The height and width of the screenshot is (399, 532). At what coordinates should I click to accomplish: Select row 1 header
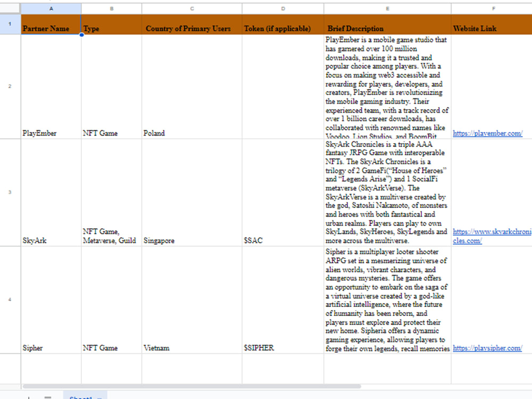click(10, 24)
